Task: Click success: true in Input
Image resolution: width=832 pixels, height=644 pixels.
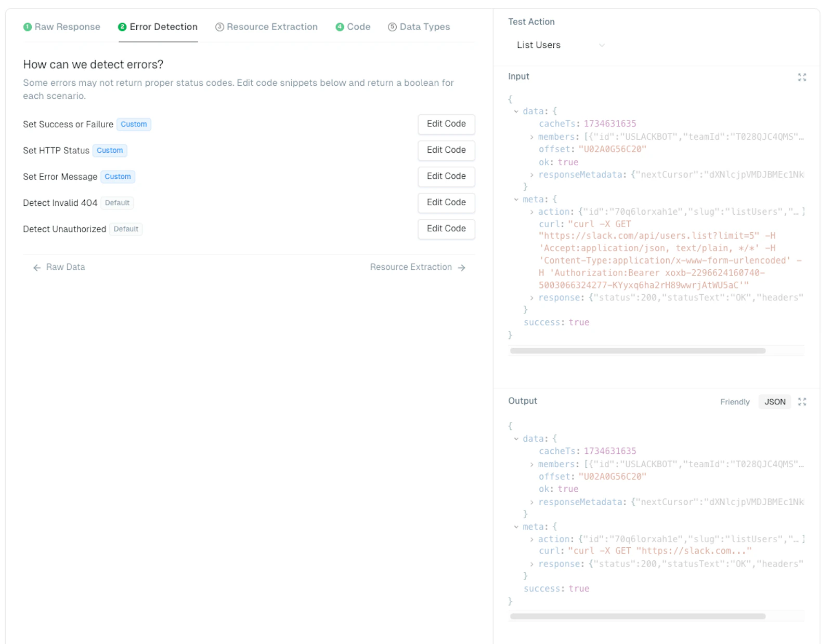Action: tap(556, 323)
